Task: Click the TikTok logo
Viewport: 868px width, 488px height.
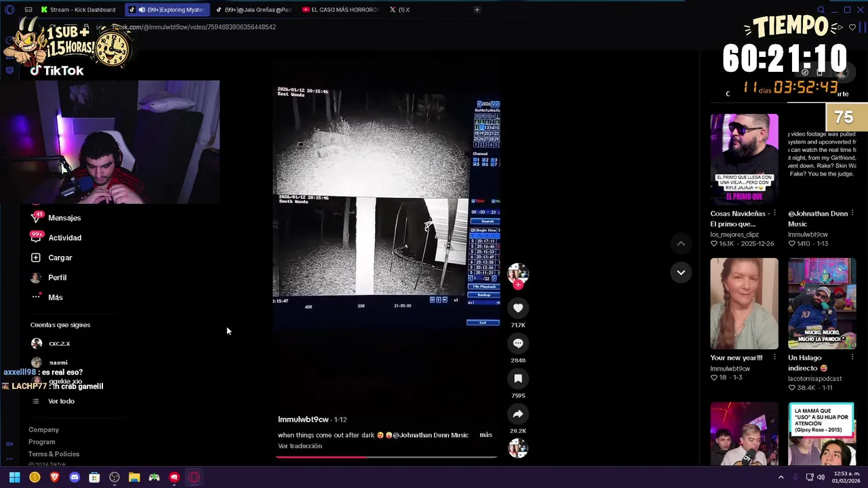Action: [57, 70]
